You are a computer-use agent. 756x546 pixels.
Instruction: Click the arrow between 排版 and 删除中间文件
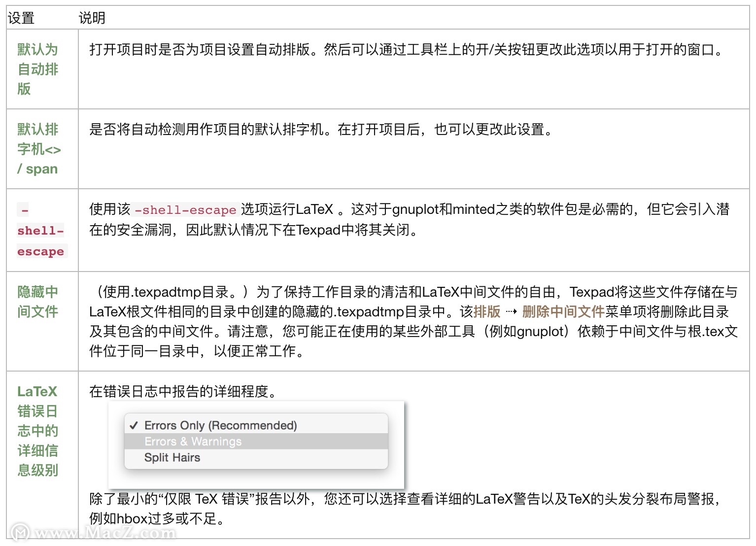point(512,311)
